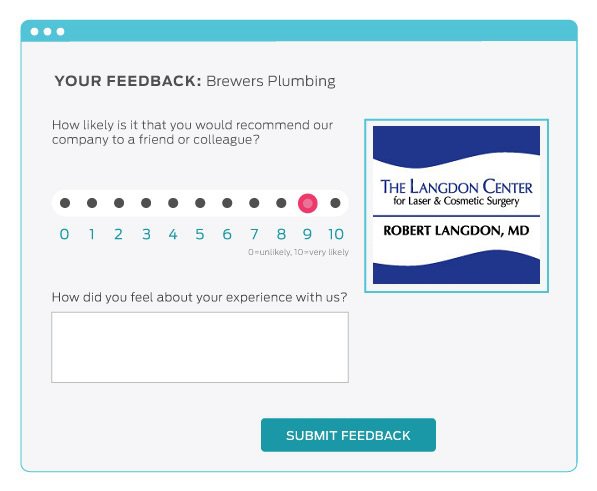
Task: Choose the rating dot for 3
Action: click(146, 203)
